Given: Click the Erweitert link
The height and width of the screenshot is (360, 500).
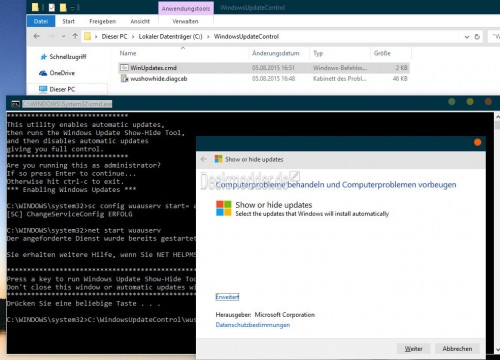Looking at the screenshot, I should coord(227,297).
